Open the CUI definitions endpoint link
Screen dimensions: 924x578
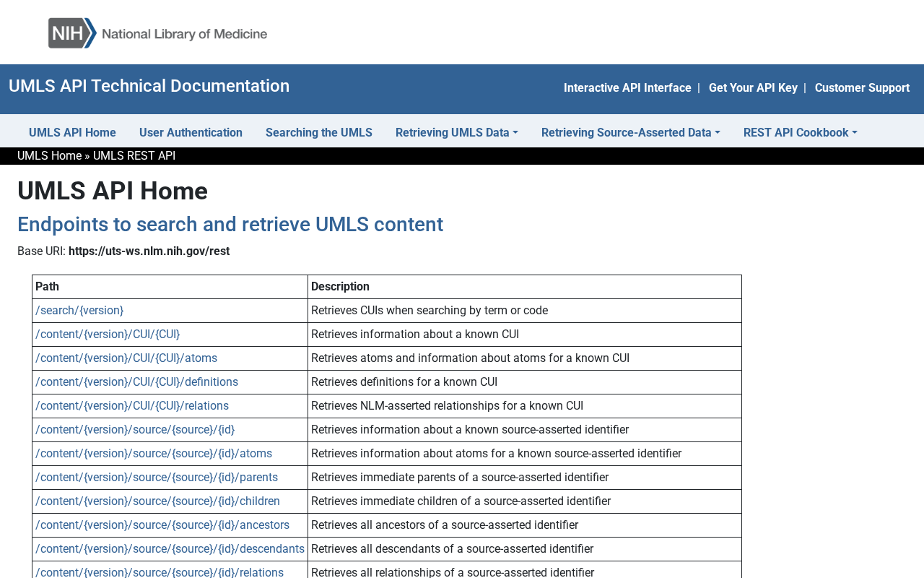coord(136,382)
